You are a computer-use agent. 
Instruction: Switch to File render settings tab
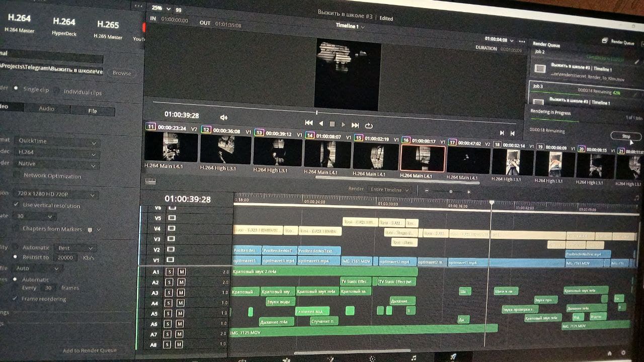93,111
